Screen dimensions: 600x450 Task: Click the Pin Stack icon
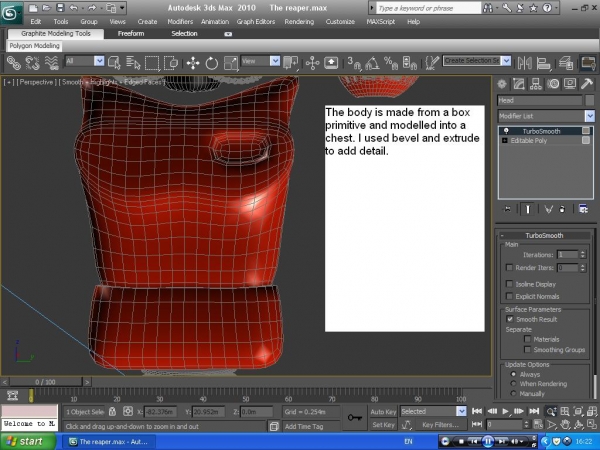[507, 209]
